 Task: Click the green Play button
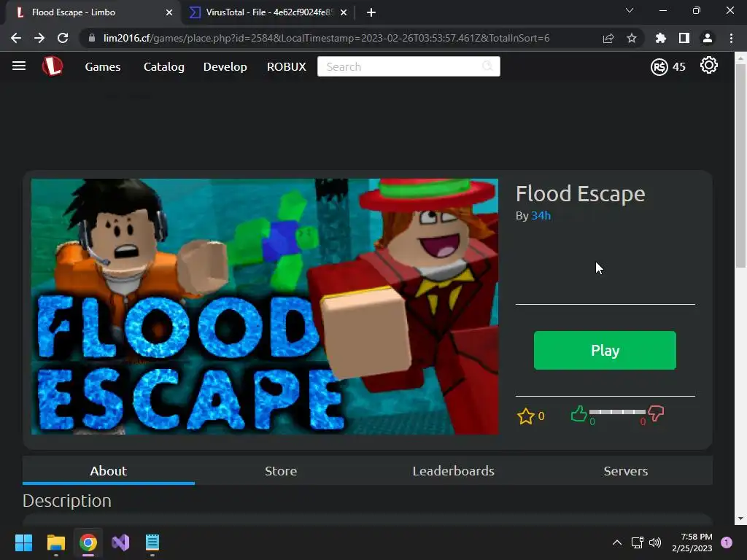[605, 351]
